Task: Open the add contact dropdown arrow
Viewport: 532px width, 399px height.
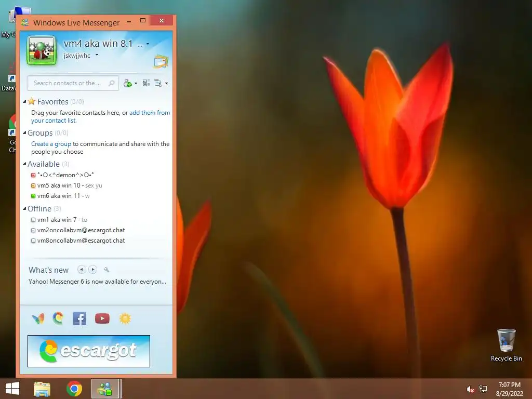Action: tap(136, 84)
